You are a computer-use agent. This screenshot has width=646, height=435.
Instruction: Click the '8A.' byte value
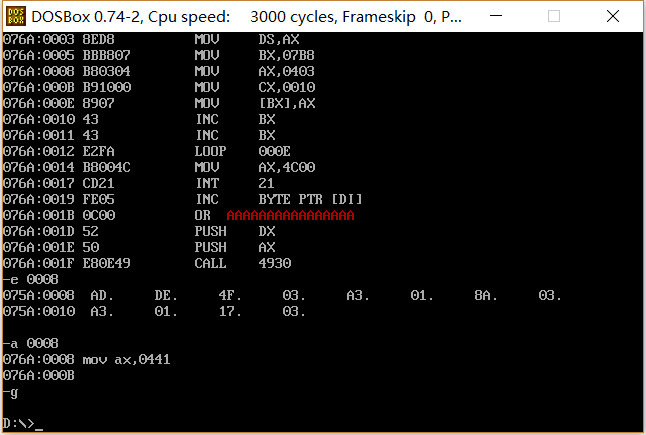point(486,296)
